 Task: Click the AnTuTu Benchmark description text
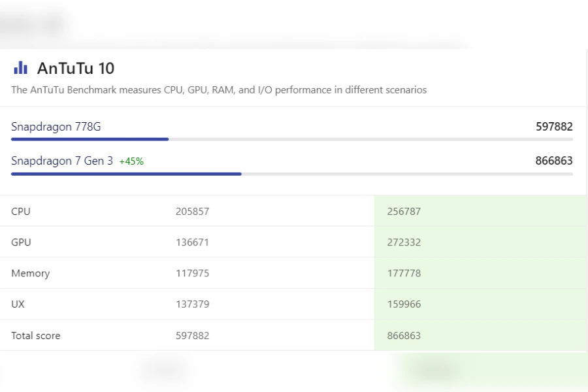pos(219,90)
